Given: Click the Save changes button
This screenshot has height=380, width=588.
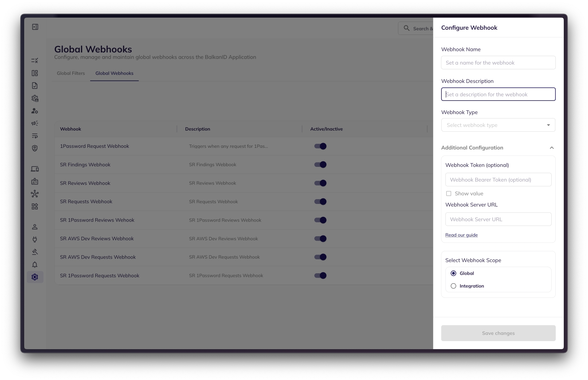Looking at the screenshot, I should click(498, 333).
